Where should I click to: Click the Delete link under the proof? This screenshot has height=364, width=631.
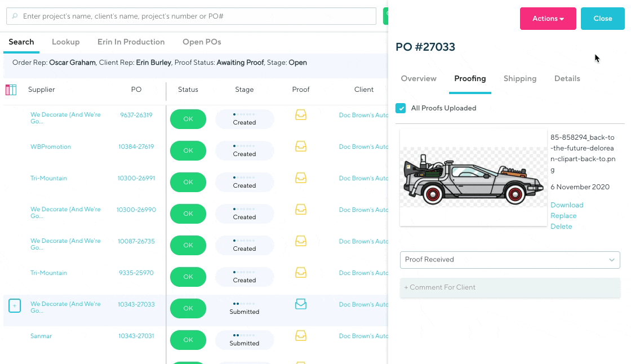561,227
